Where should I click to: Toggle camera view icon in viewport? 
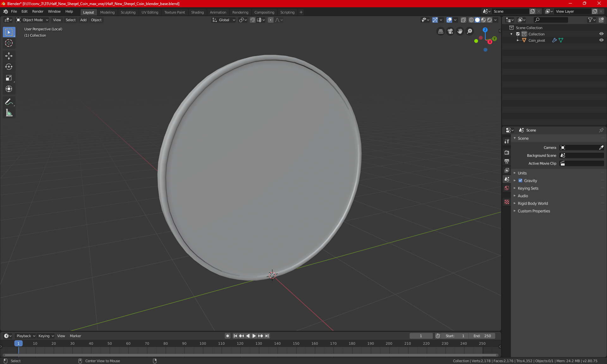[450, 31]
